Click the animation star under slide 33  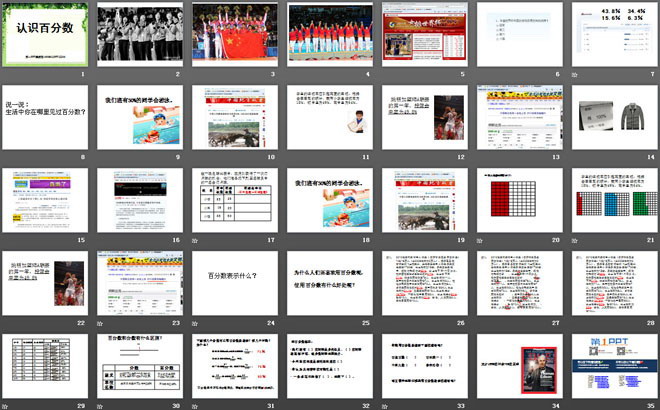pos(385,406)
